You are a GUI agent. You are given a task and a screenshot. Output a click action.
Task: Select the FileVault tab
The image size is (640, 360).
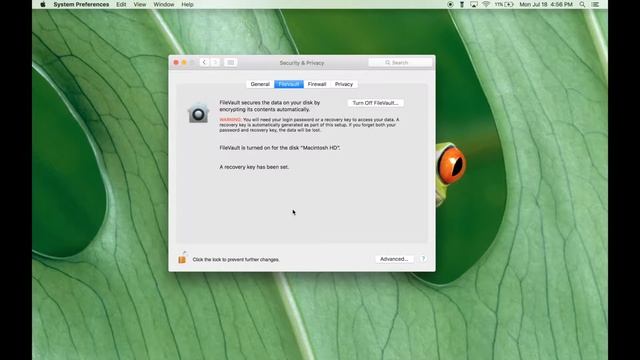coord(289,84)
